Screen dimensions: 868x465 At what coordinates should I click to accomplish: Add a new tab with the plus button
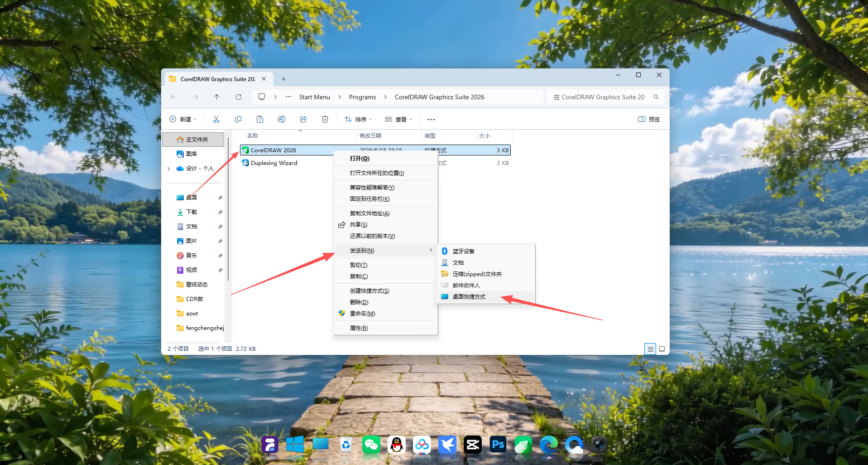pos(283,79)
